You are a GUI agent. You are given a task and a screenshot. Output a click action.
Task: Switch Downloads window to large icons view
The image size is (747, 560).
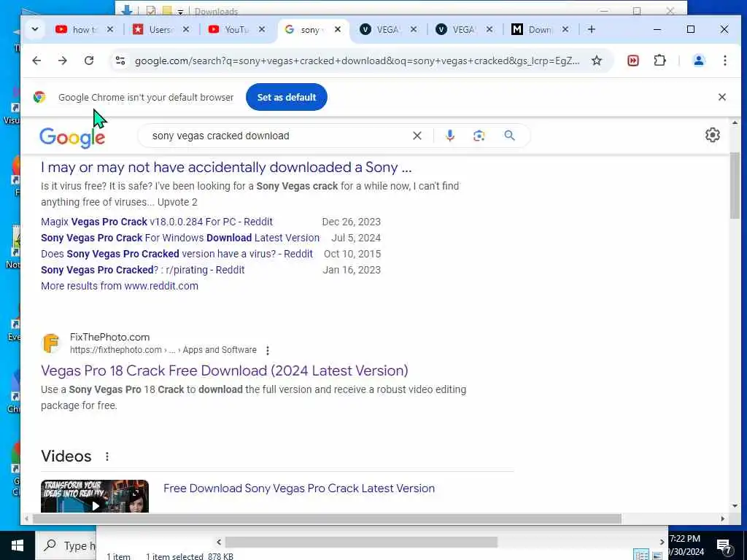pos(657,555)
